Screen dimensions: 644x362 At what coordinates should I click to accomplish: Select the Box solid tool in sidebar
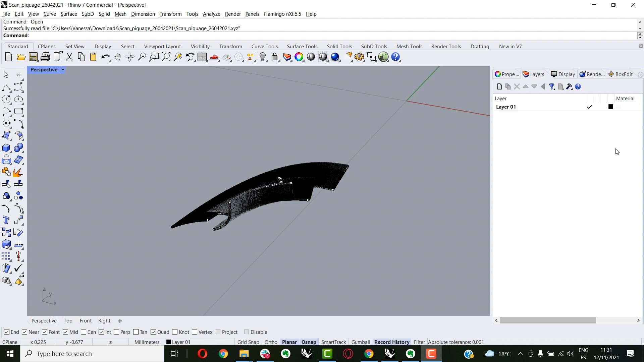tap(6, 148)
